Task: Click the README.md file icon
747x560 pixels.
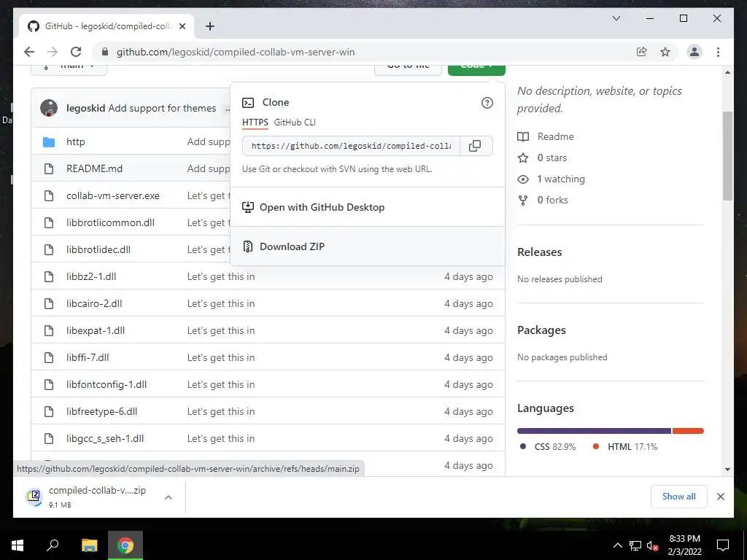Action: pos(49,168)
